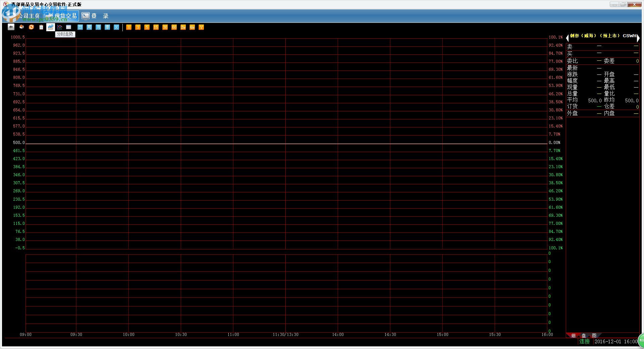This screenshot has width=644, height=349.
Task: Click the 仓差 label in quote panel
Action: pyautogui.click(x=609, y=106)
